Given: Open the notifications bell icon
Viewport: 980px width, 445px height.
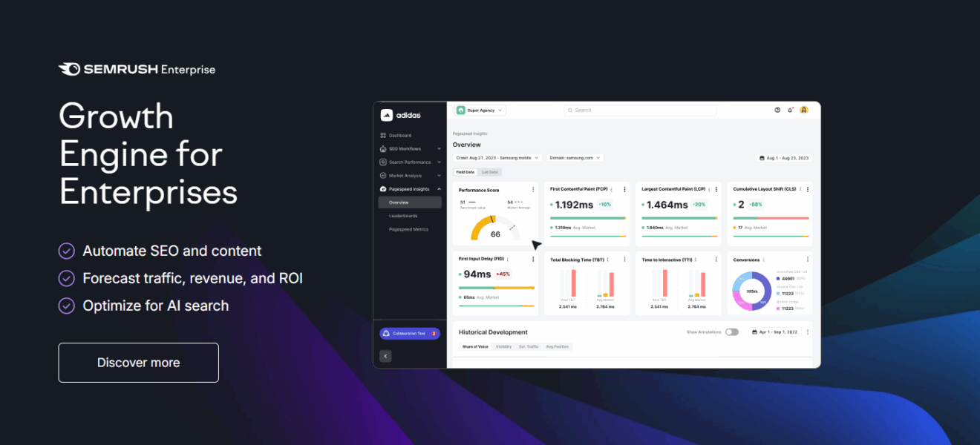Looking at the screenshot, I should tap(790, 109).
